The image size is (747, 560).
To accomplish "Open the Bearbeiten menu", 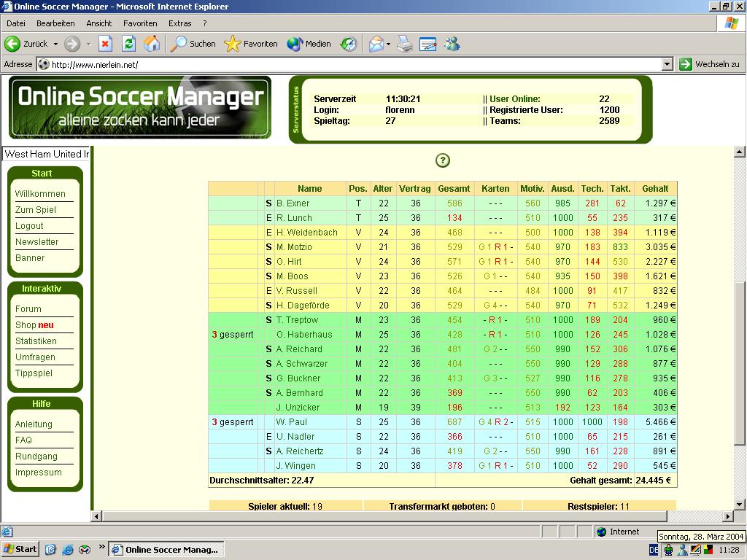I will (x=55, y=23).
